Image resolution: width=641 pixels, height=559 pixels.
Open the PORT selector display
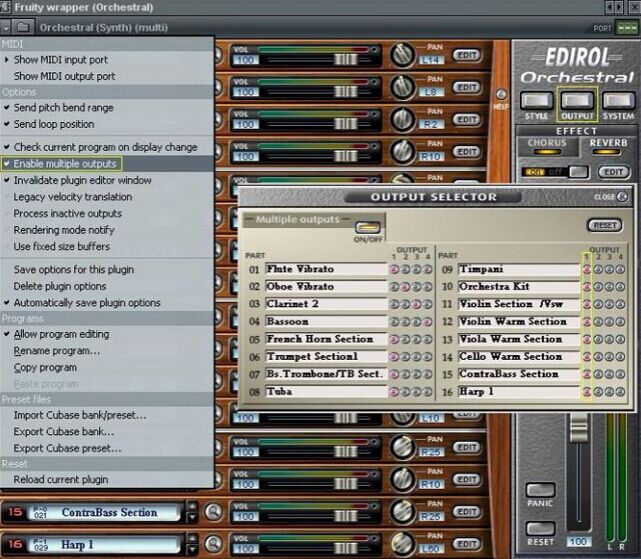pos(627,28)
